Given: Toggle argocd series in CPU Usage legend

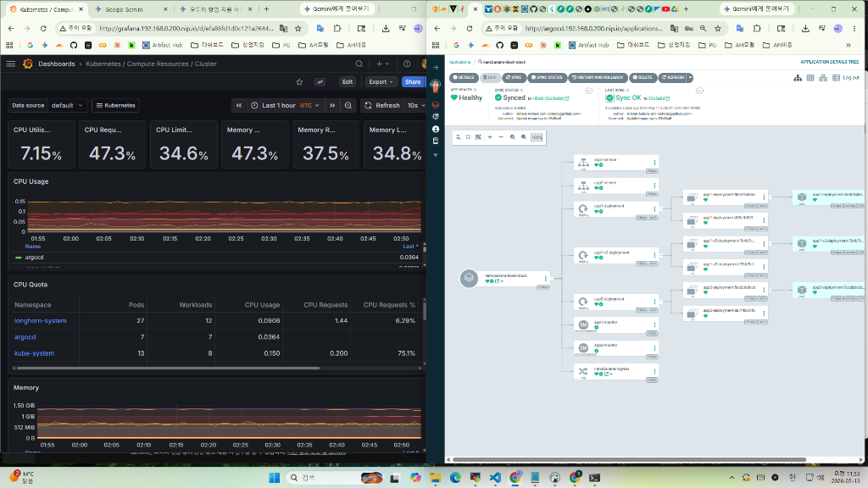Looking at the screenshot, I should (x=34, y=258).
